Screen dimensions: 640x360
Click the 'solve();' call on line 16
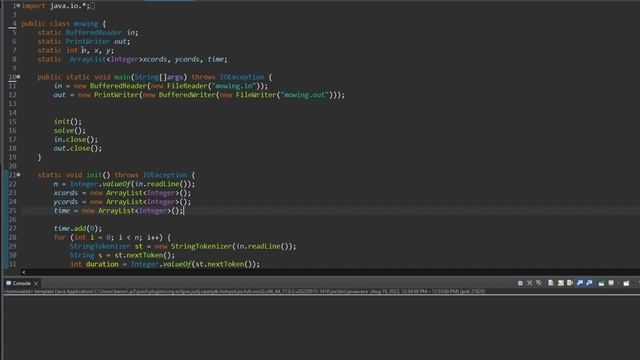tap(70, 131)
